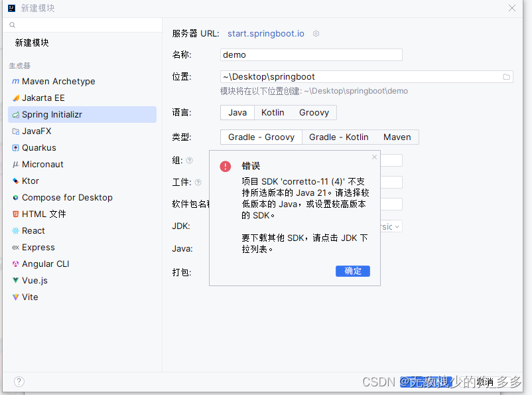Click the Ktor icon
This screenshot has width=532, height=395.
click(x=16, y=181)
